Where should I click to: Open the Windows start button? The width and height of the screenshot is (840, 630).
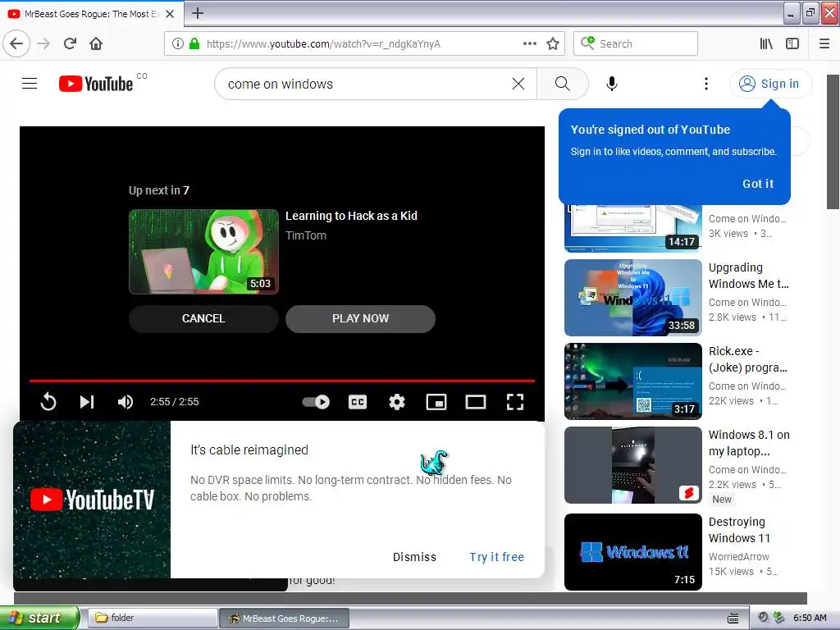(40, 619)
